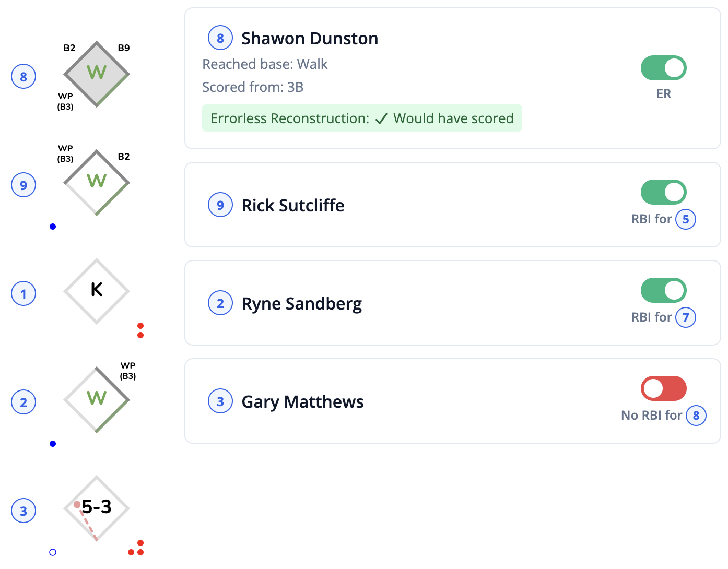Enable the No RBI toggle for Gary Matthews
This screenshot has width=728, height=569.
point(663,388)
